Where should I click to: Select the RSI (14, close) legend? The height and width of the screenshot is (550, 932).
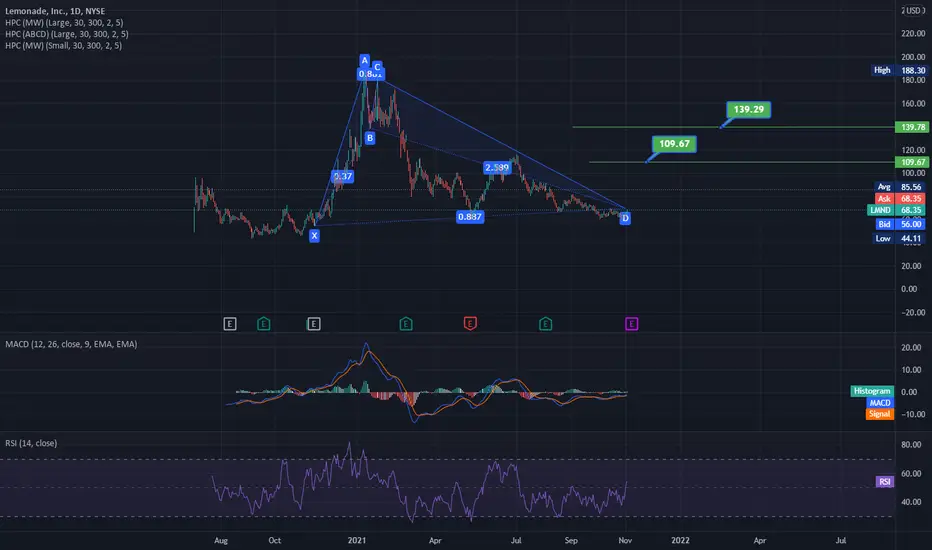[x=31, y=443]
